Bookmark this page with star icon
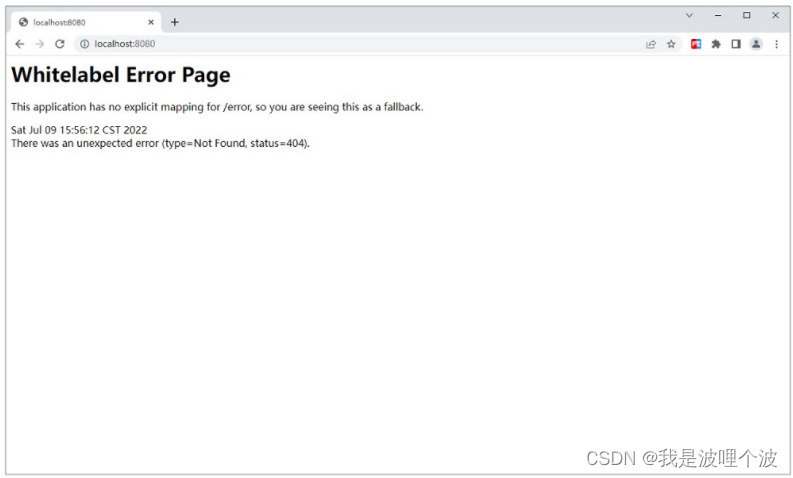793x478 pixels. tap(671, 44)
